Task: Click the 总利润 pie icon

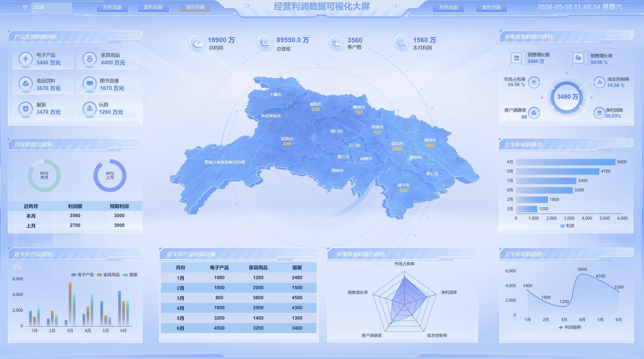Action: [197, 43]
